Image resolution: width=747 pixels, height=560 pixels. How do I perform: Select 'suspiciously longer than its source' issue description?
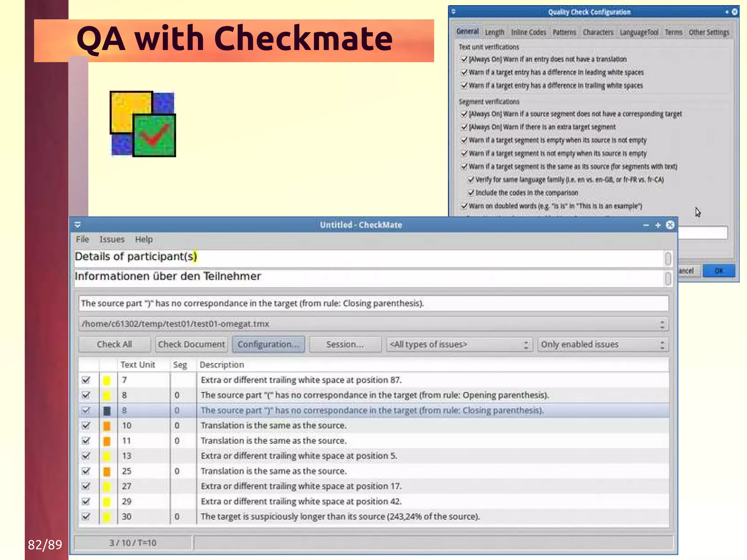[340, 517]
